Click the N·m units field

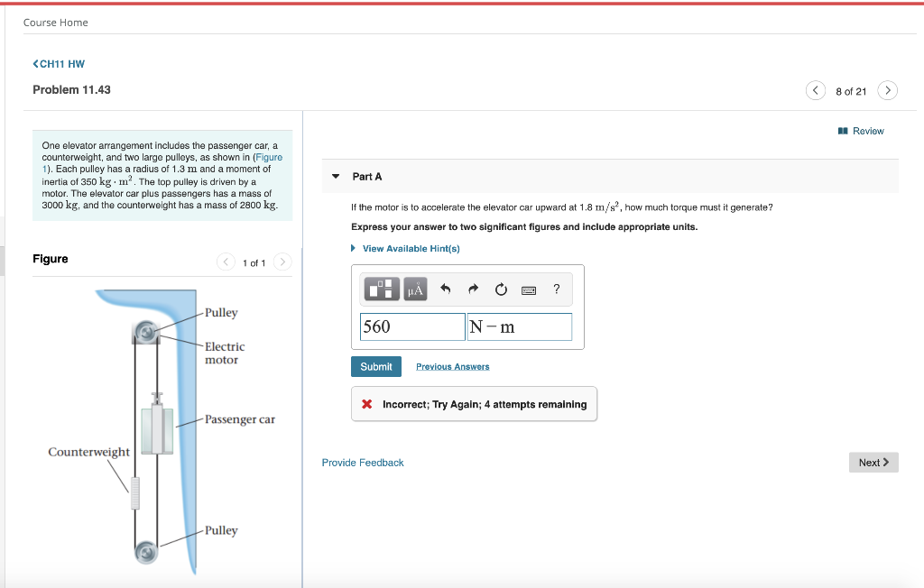pos(519,326)
